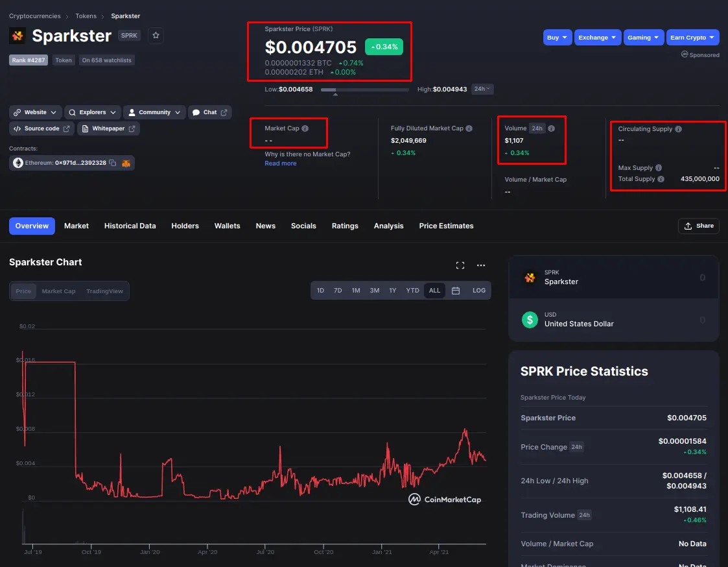
Task: Click the Price Change 24h badge
Action: 577,447
